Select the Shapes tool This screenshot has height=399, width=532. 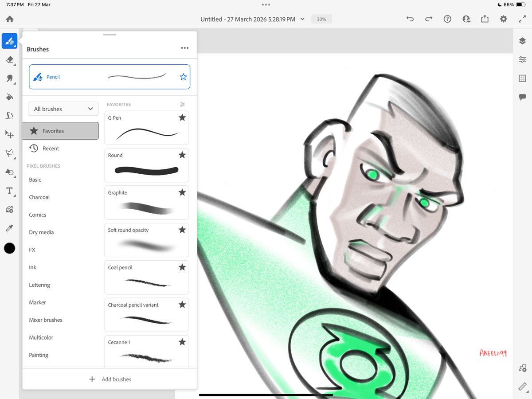pos(10,172)
